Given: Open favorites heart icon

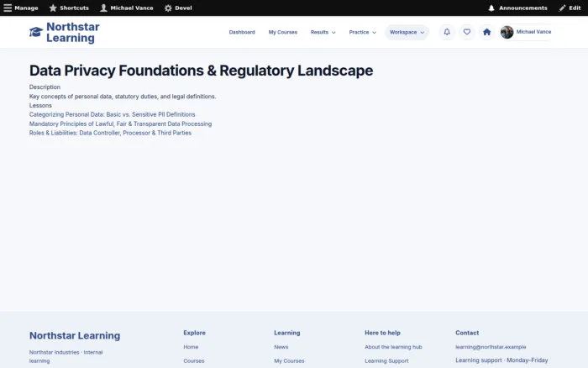Looking at the screenshot, I should (467, 32).
